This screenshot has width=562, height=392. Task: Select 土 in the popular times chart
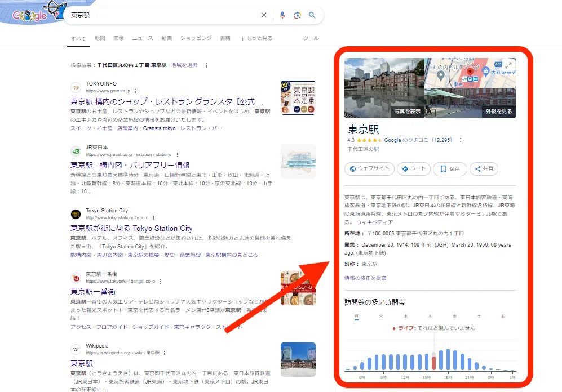coord(479,317)
